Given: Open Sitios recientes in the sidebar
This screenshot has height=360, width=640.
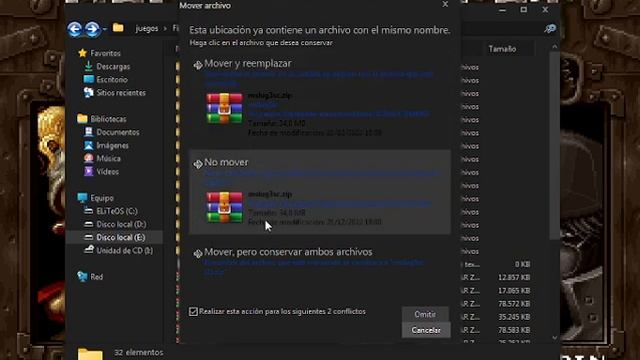Looking at the screenshot, I should [x=121, y=93].
